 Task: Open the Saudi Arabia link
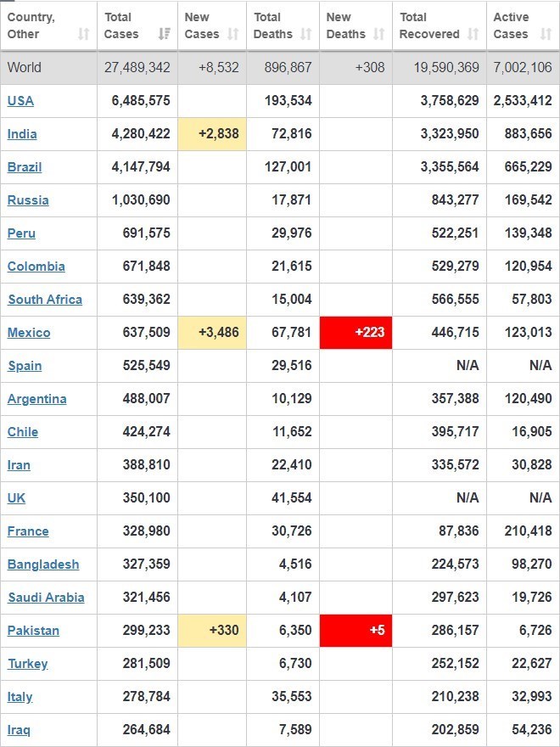[x=46, y=598]
